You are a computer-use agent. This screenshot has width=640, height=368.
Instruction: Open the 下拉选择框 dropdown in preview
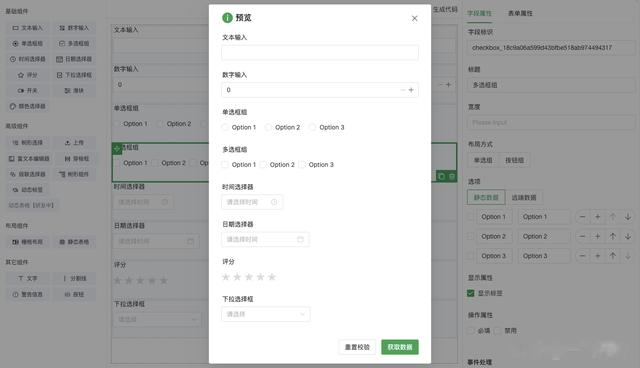pyautogui.click(x=266, y=314)
